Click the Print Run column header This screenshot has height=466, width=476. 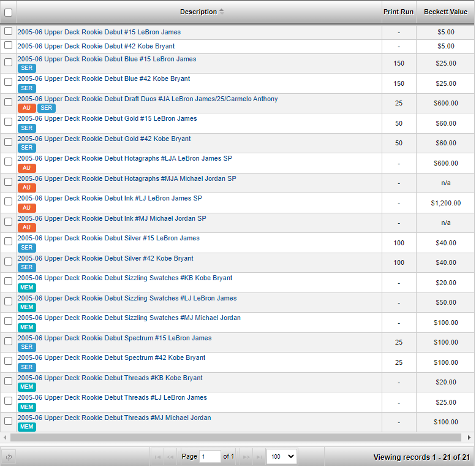click(x=398, y=12)
